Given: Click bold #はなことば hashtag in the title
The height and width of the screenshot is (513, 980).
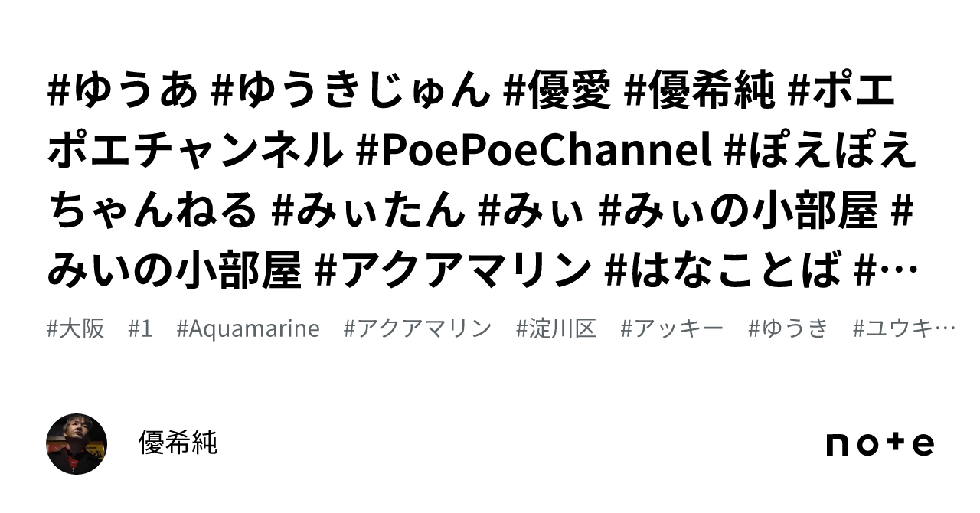Looking at the screenshot, I should 722,270.
